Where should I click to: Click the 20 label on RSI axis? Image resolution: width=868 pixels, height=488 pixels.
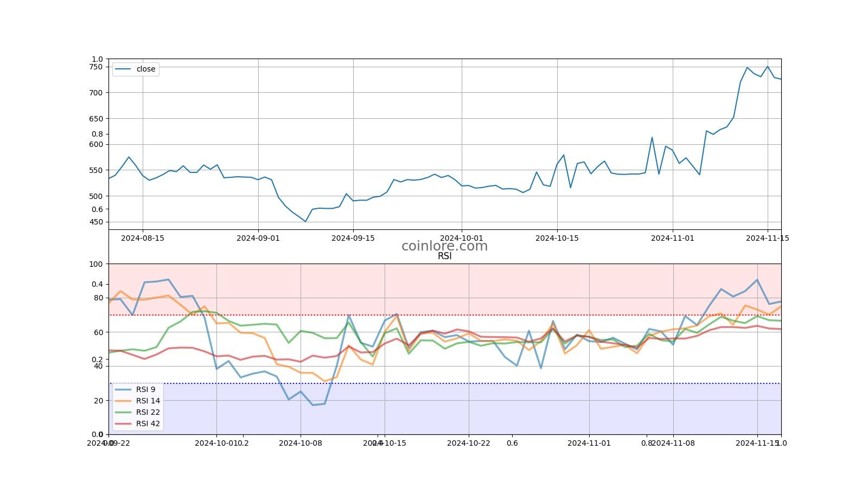tap(98, 401)
